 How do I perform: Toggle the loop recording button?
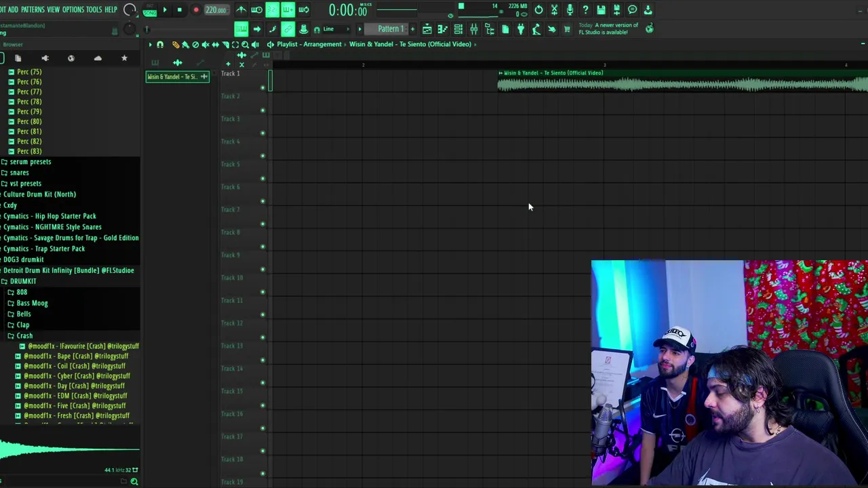(x=304, y=9)
